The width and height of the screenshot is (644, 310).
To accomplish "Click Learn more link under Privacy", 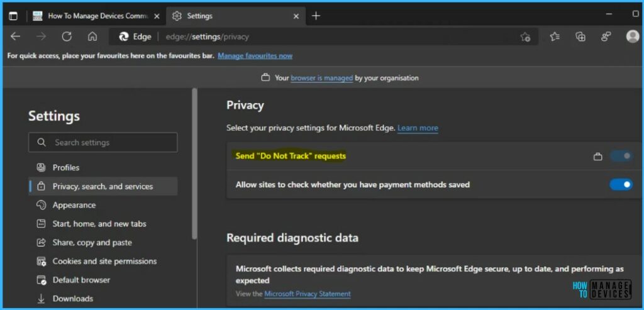I will coord(418,128).
